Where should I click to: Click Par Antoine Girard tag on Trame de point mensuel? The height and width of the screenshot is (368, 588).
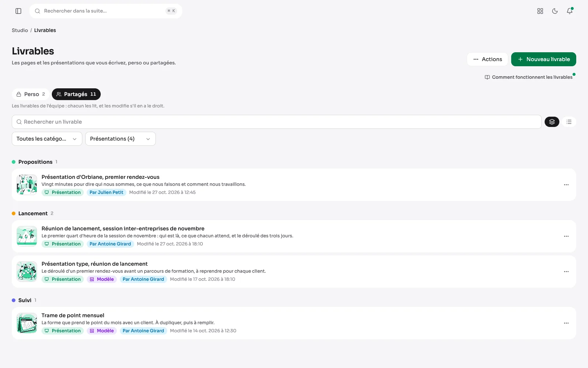143,331
